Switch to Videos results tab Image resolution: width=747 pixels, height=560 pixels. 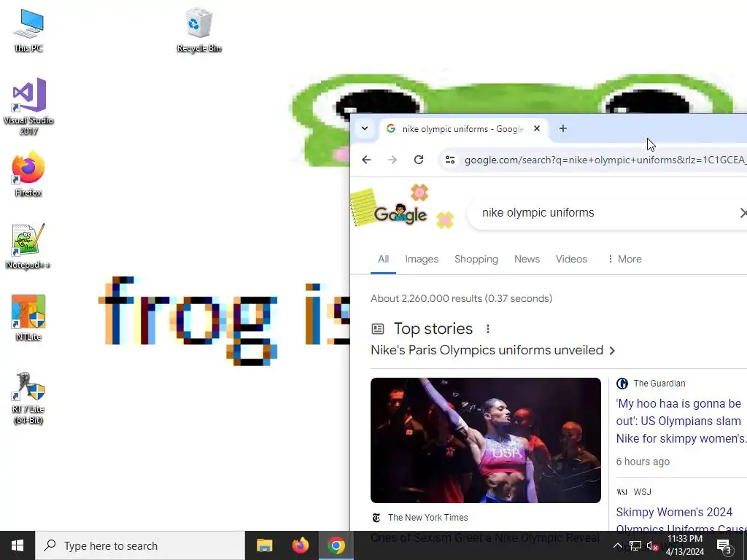[571, 260]
